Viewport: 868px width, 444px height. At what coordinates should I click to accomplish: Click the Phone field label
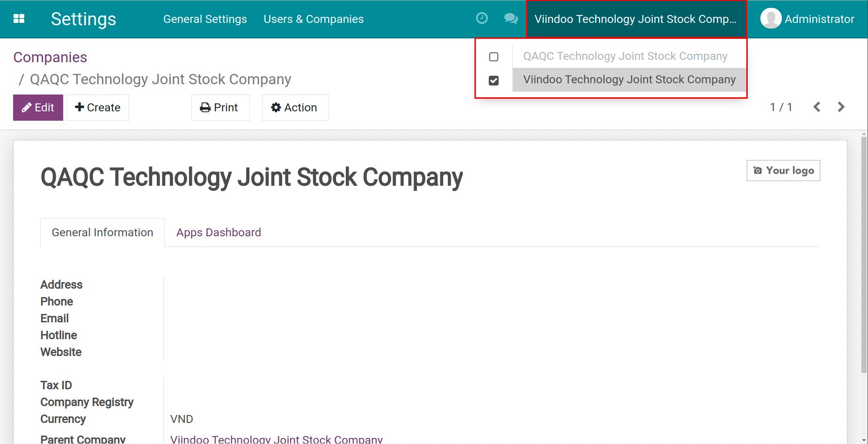[57, 302]
